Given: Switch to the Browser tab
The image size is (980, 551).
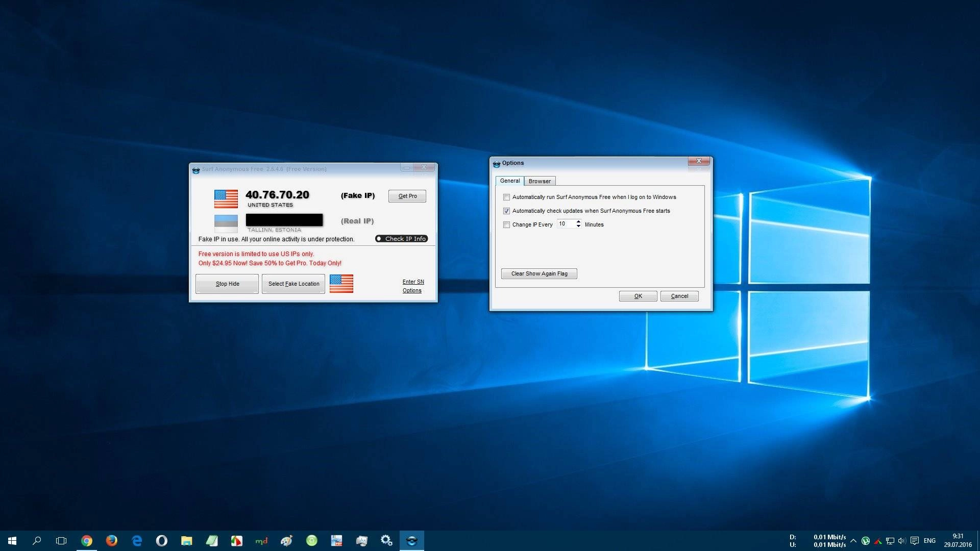Looking at the screenshot, I should click(540, 182).
